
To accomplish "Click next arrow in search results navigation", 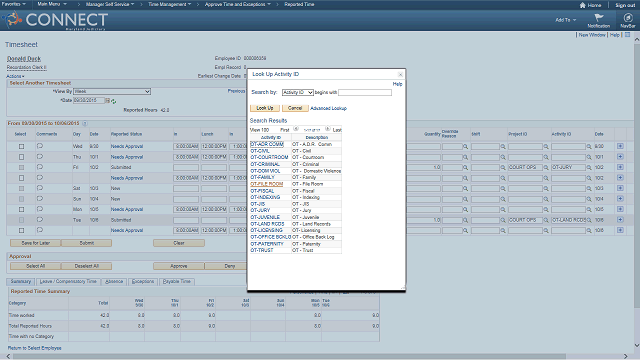I will tap(327, 129).
